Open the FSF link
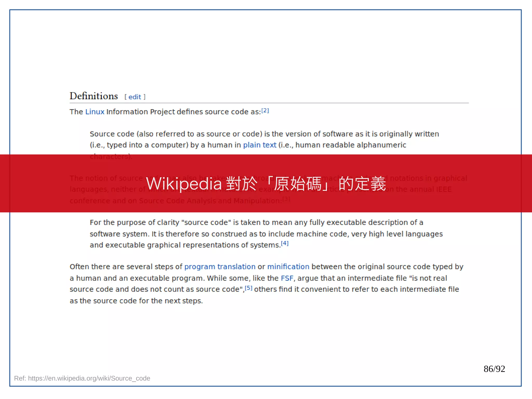Image resolution: width=532 pixels, height=399 pixels. [287, 278]
